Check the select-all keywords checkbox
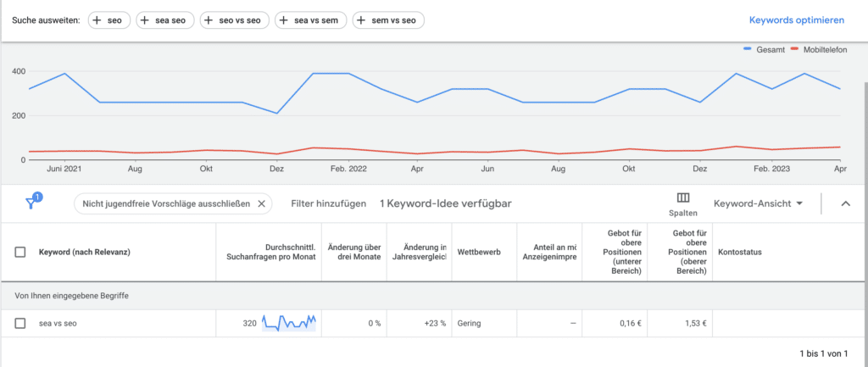This screenshot has height=367, width=868. point(20,252)
